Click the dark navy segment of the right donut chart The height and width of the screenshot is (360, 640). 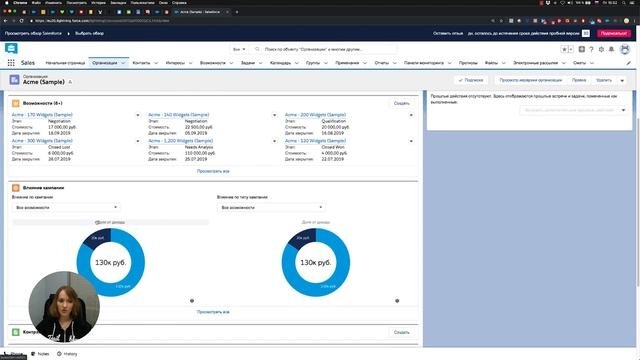[304, 238]
